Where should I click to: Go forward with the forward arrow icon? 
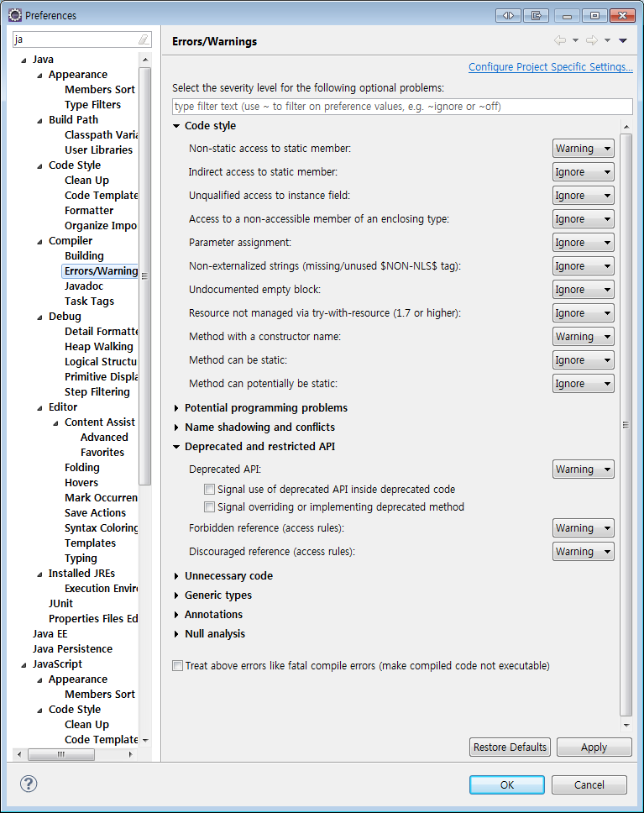(x=592, y=40)
